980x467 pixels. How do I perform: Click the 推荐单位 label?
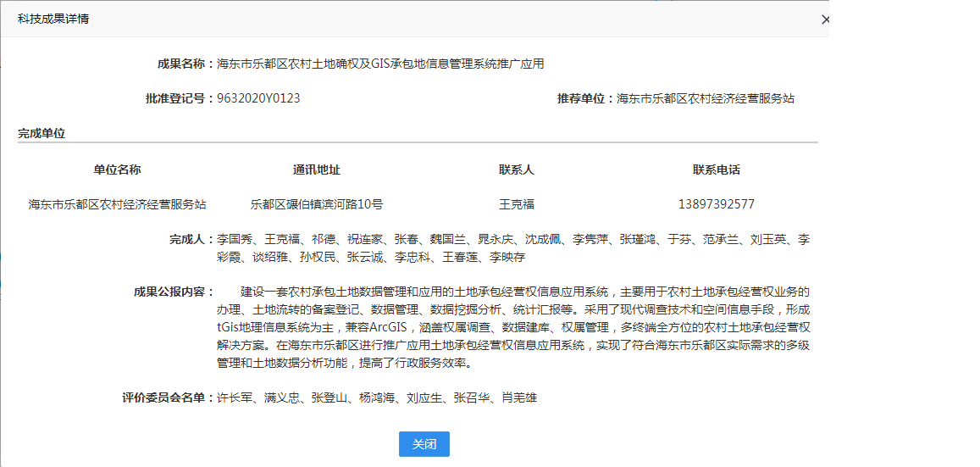585,98
